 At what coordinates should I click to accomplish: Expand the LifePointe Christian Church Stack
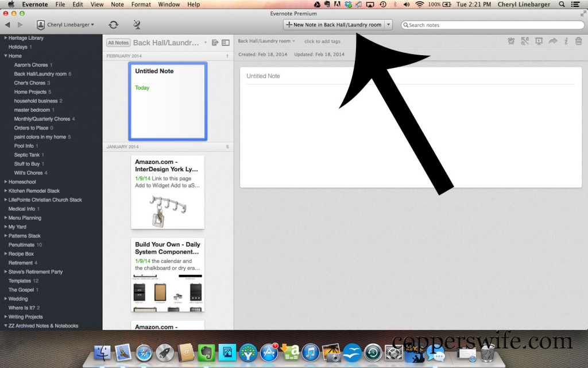pyautogui.click(x=6, y=200)
